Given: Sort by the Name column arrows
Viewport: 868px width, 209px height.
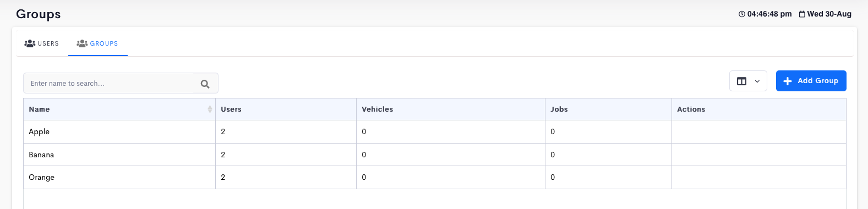Looking at the screenshot, I should click(x=210, y=109).
